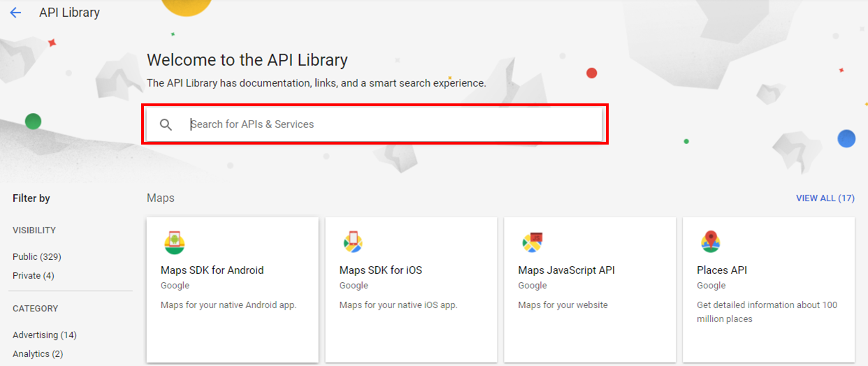Click the VISIBILITY filter heading

coord(34,230)
